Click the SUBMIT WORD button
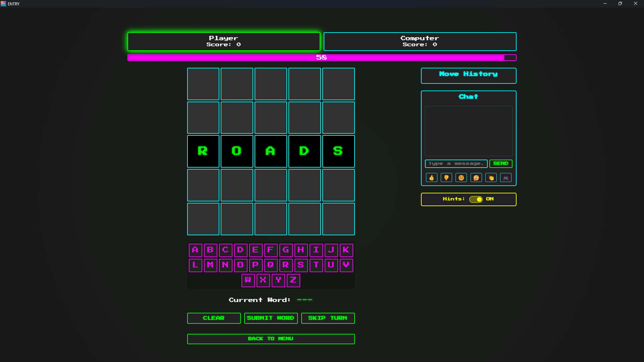Screen dimensions: 644x362 (271, 318)
